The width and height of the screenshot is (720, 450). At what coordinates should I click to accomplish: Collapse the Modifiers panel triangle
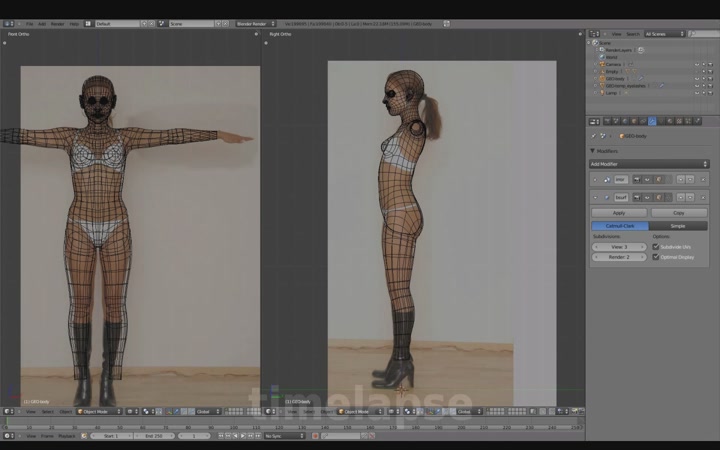point(592,151)
